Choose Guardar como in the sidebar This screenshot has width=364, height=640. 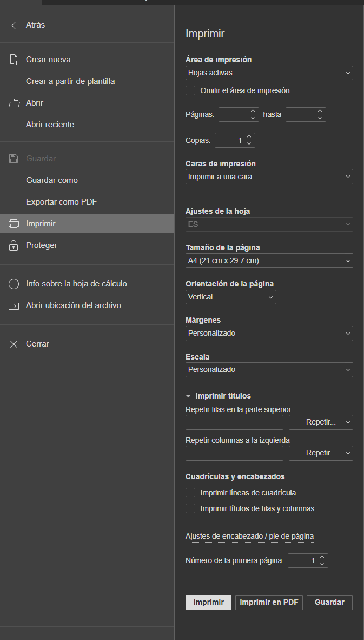(52, 180)
